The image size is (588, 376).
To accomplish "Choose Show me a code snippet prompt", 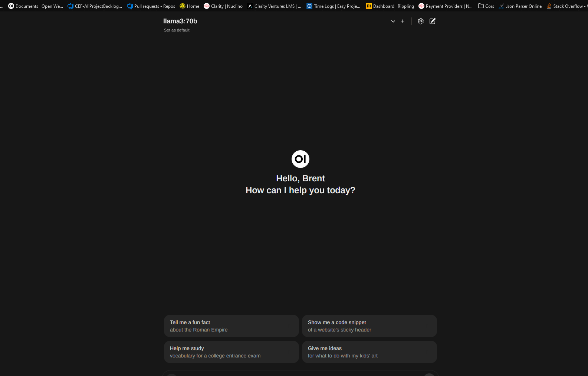I will [x=369, y=326].
